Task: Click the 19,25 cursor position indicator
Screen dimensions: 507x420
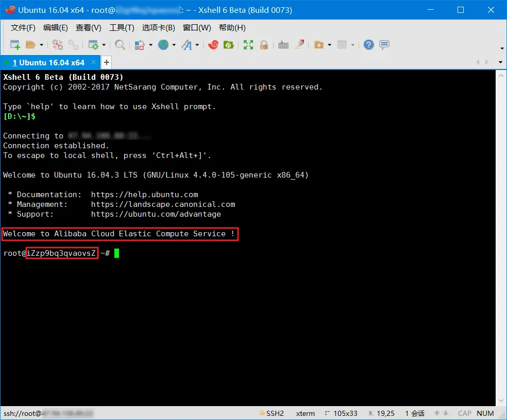Action: [x=382, y=413]
